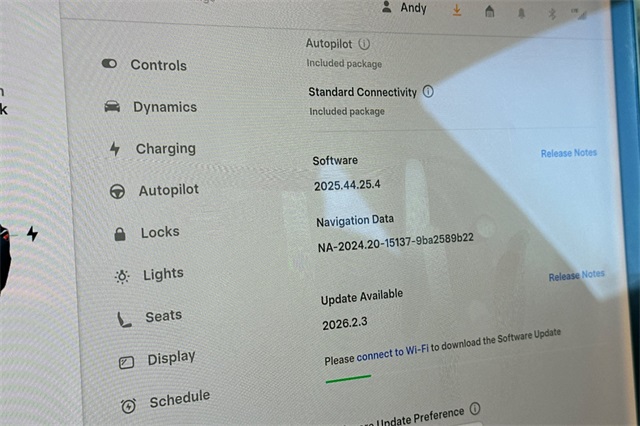Tap the Seats icon in sidebar
Screen dimensions: 640x426
[124, 319]
